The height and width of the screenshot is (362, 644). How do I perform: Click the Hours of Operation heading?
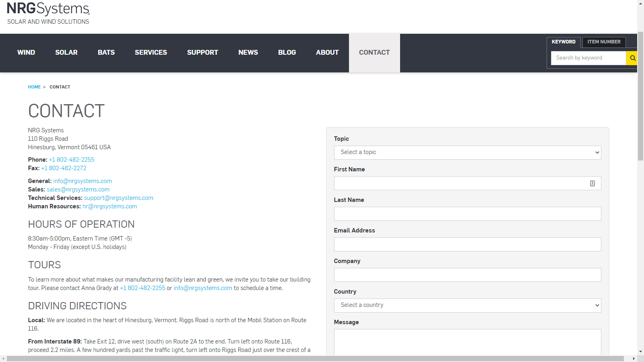coord(81,224)
